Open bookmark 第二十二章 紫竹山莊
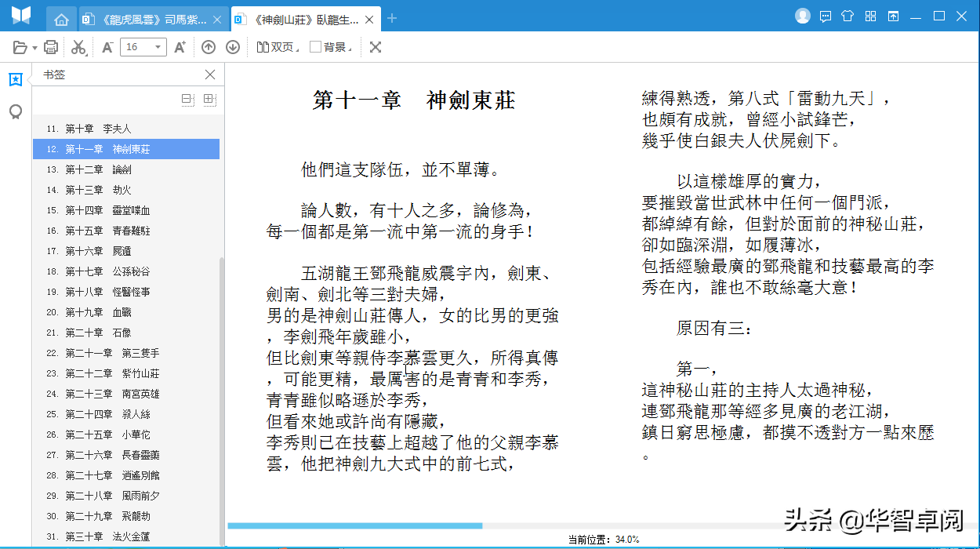Screen dimensions: 980x549 (x=126, y=373)
